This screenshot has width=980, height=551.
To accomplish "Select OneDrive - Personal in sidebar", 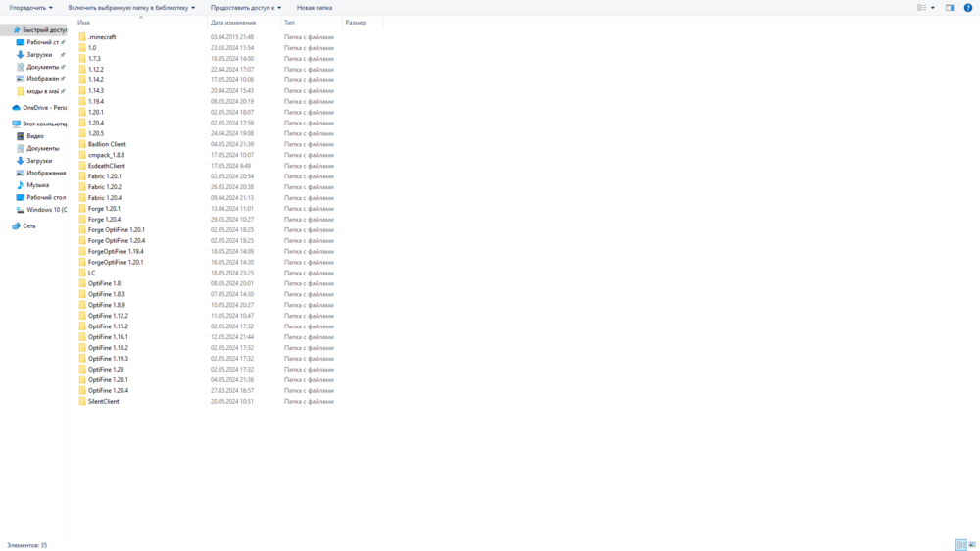I will (39, 108).
